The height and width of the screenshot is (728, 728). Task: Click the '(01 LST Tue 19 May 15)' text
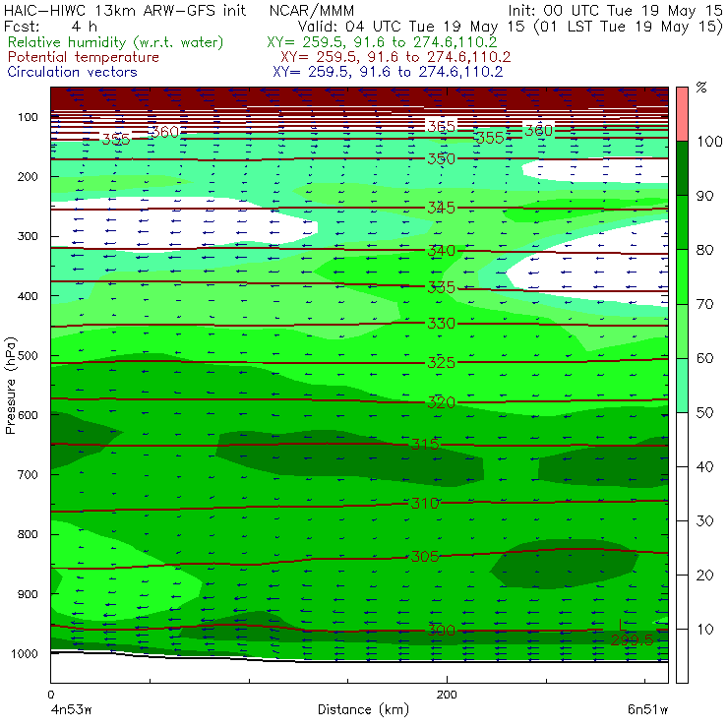click(x=629, y=27)
